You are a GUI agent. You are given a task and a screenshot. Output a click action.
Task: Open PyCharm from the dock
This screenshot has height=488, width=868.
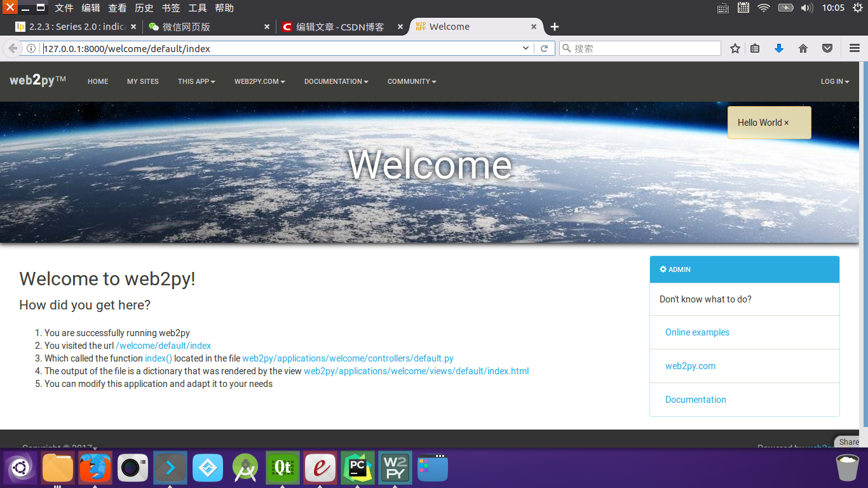pyautogui.click(x=358, y=468)
